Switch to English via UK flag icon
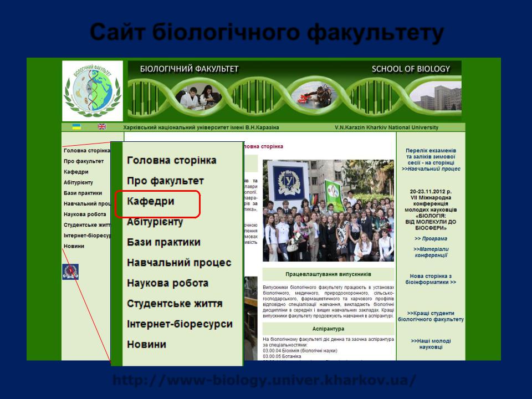This screenshot has height=399, width=532. click(102, 126)
